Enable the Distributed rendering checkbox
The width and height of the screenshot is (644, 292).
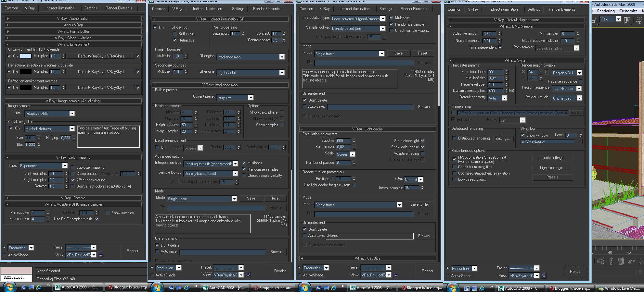(454, 138)
